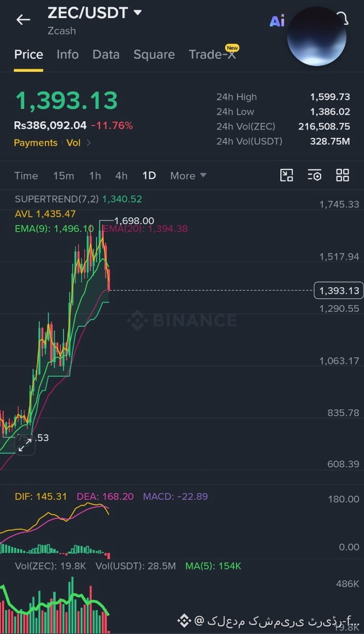
Task: Expand the More timeframes dropdown
Action: coord(188,176)
